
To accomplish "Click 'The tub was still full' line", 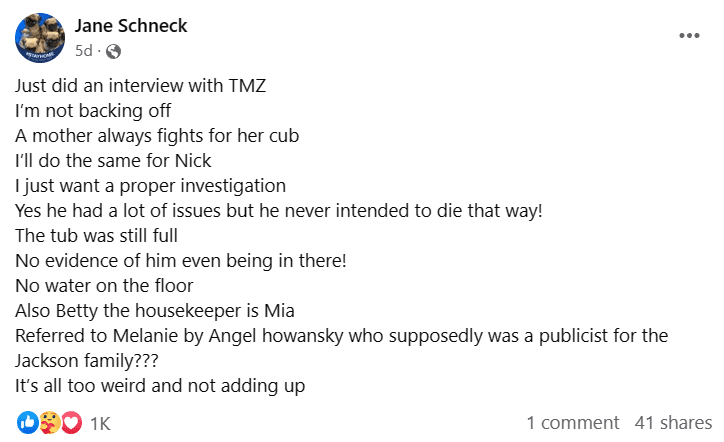I will [x=96, y=236].
